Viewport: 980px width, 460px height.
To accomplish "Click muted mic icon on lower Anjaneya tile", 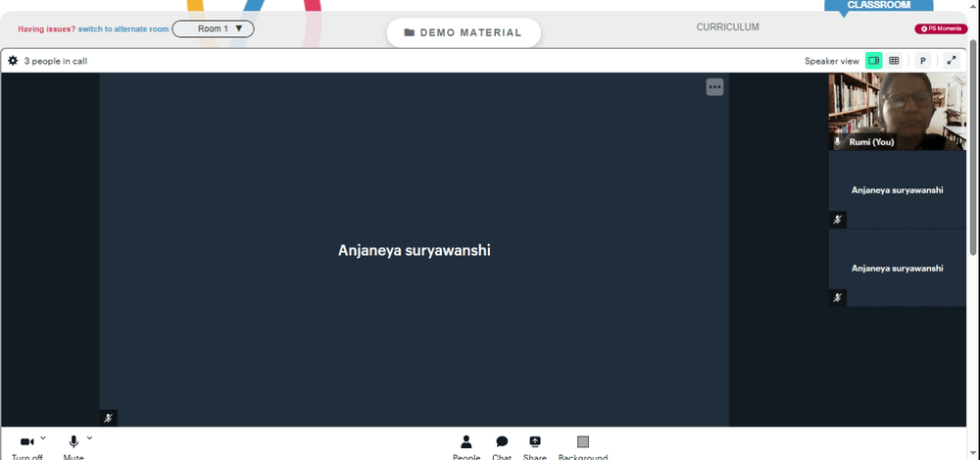I will coord(838,298).
